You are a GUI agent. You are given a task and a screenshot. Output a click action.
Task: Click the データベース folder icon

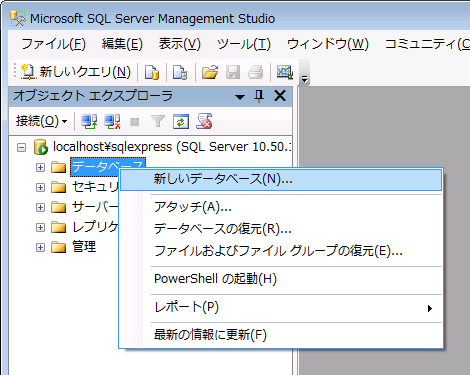click(x=59, y=167)
